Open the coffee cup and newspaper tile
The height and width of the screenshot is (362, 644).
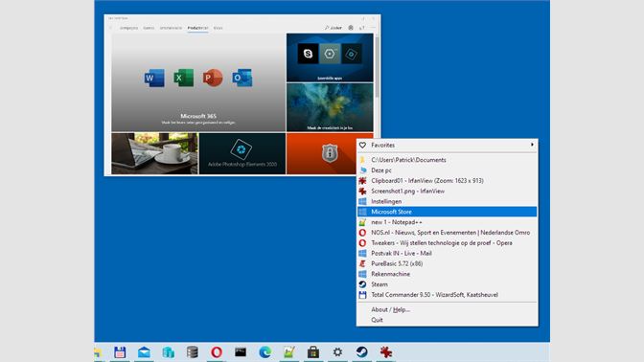[x=155, y=153]
